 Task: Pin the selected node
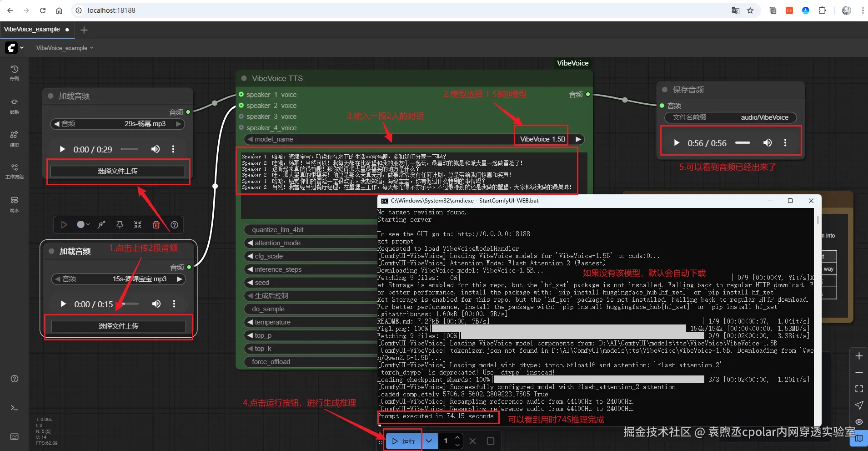pos(120,225)
